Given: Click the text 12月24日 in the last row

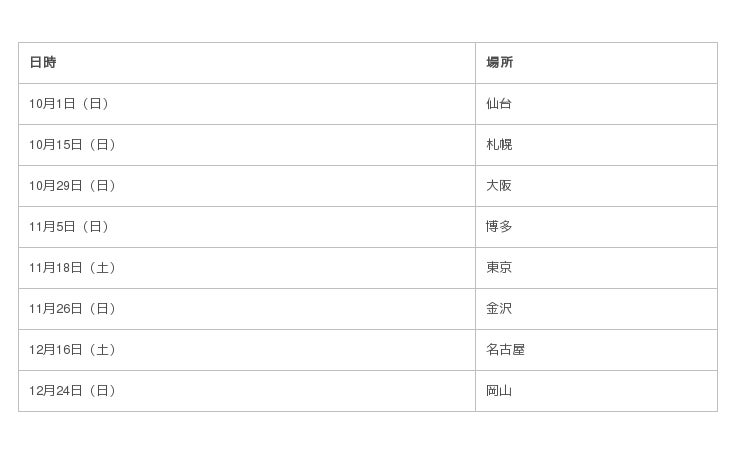Looking at the screenshot, I should pyautogui.click(x=56, y=391).
